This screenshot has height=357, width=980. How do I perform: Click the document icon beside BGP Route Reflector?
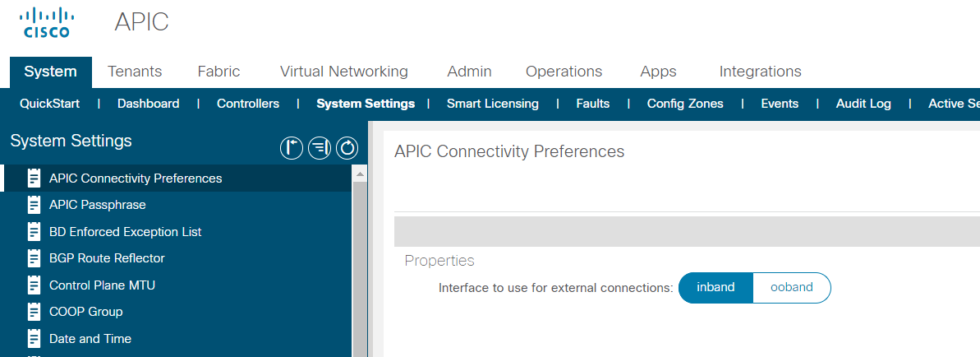35,258
